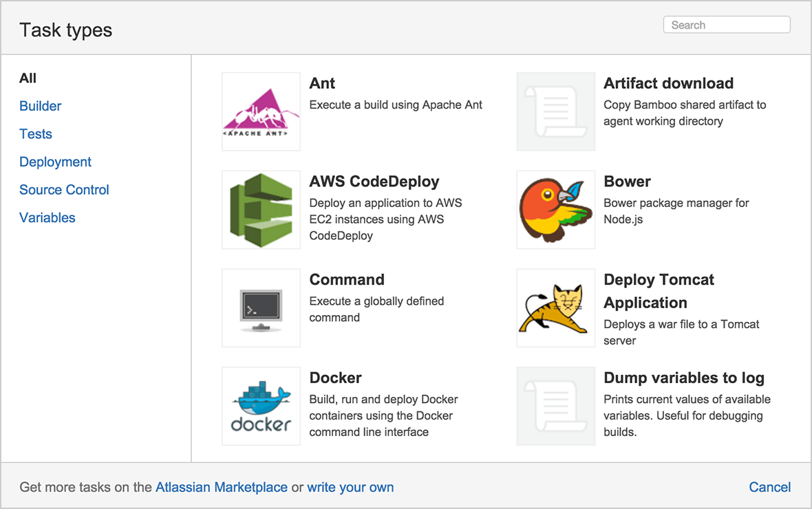Pick the Bower package manager task
Image resolution: width=812 pixels, height=509 pixels.
[627, 182]
